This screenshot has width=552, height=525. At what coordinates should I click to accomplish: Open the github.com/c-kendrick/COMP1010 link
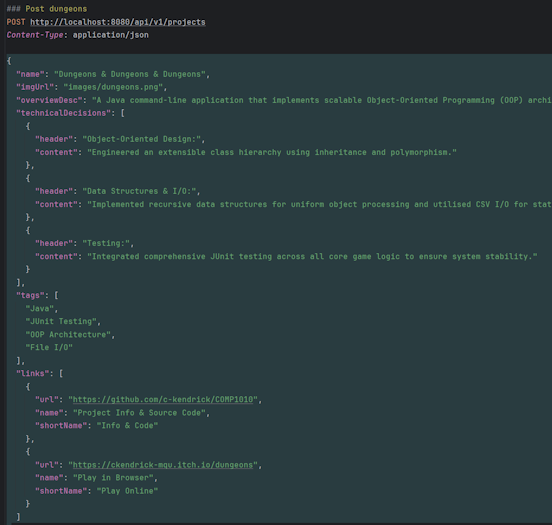[163, 400]
